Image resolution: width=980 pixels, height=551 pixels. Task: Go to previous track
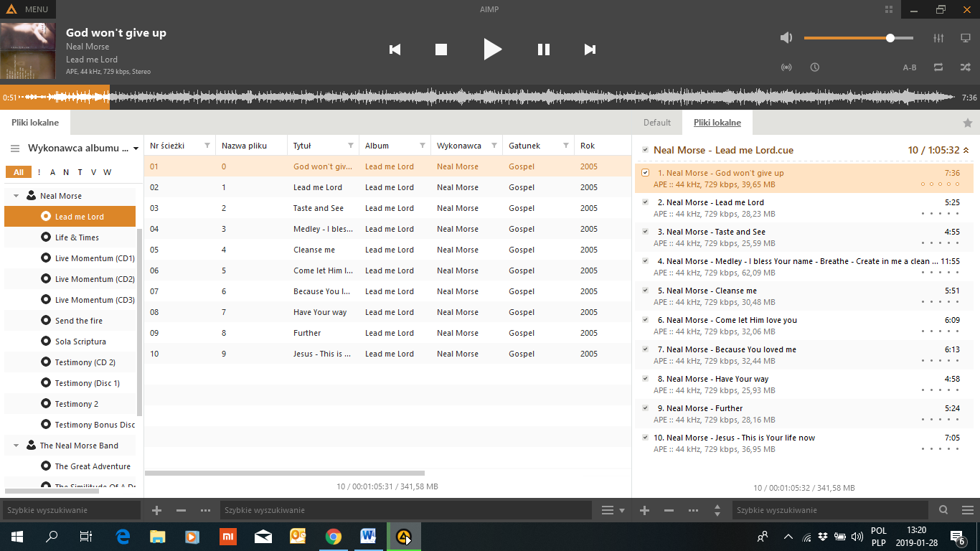pyautogui.click(x=395, y=50)
